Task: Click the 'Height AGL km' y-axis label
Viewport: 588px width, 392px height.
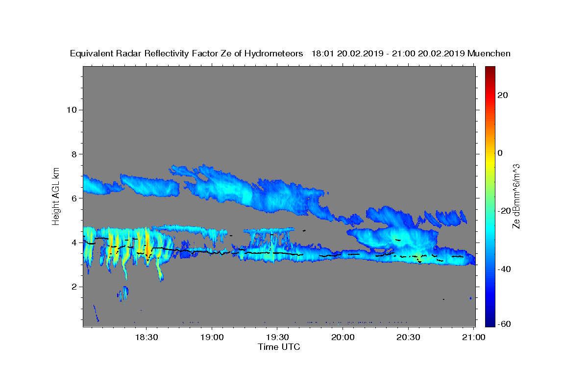Action: pyautogui.click(x=56, y=196)
